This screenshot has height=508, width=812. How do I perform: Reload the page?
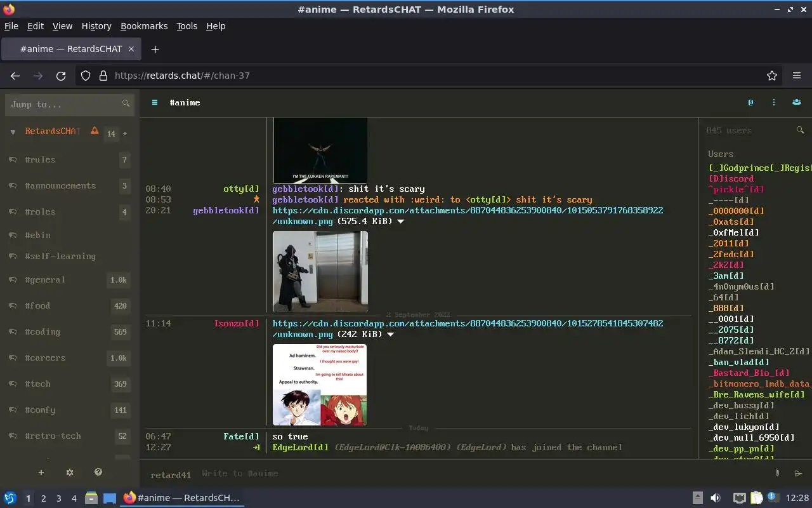(61, 76)
